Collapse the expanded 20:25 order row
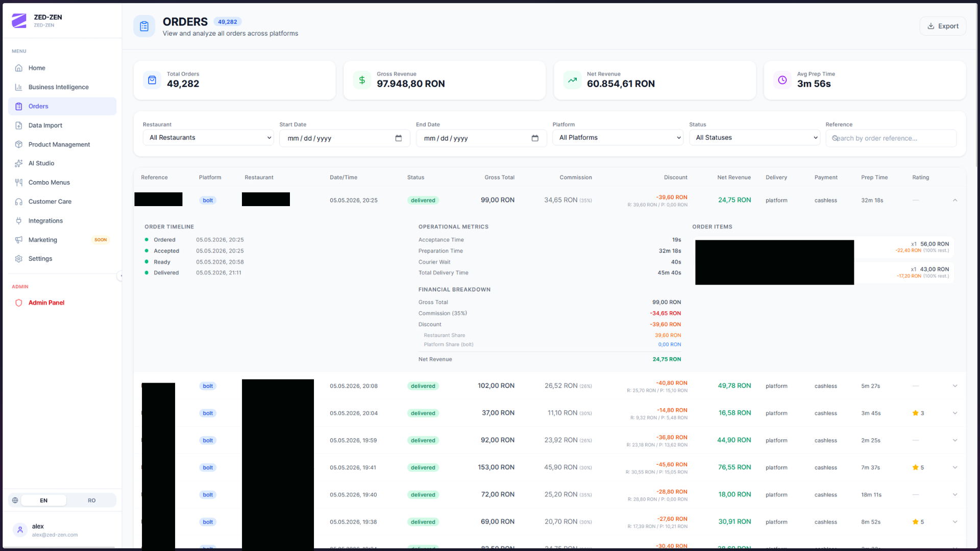 955,201
